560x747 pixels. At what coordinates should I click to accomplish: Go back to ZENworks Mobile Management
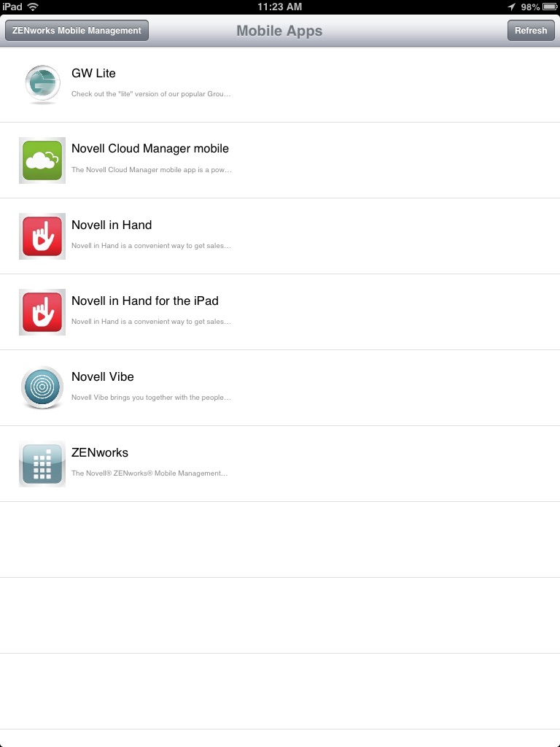tap(77, 31)
